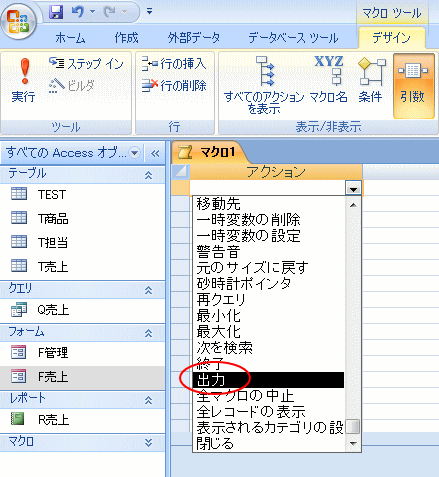Choose 一時変数の削除 from the list
The image size is (439, 477).
pos(269,220)
